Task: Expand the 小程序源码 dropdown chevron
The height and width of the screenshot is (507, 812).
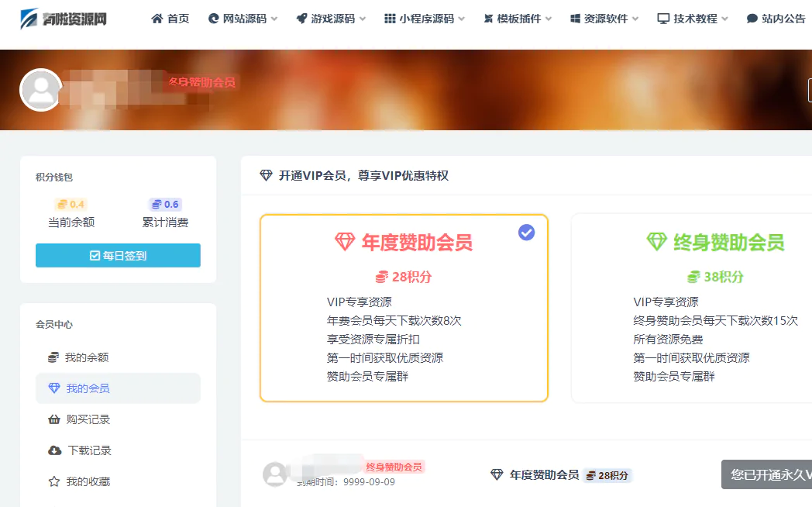Action: point(462,19)
